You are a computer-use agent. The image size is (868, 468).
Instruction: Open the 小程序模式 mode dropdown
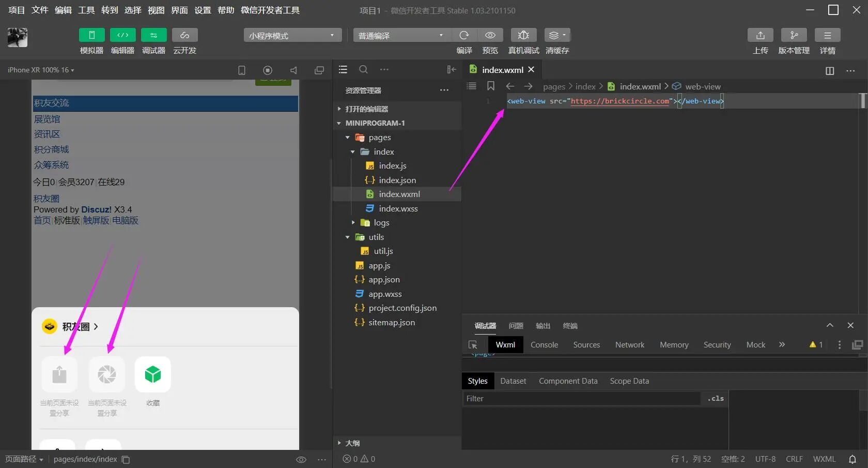292,35
